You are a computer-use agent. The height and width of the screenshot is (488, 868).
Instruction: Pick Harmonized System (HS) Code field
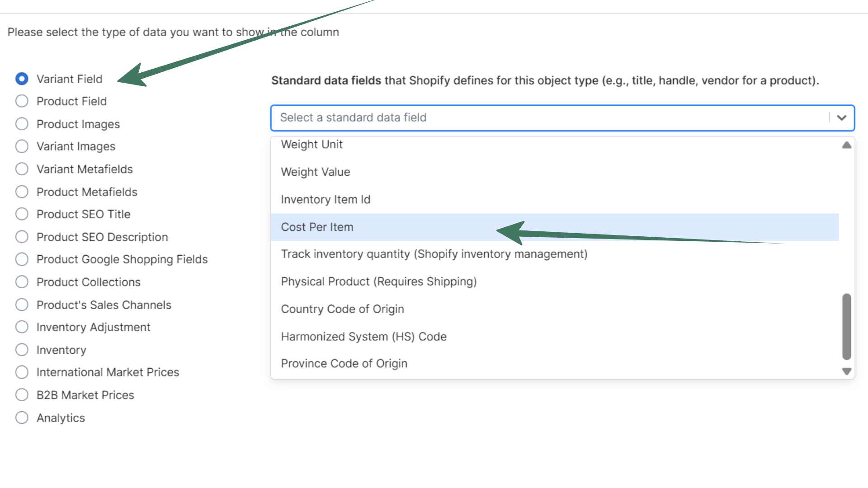tap(363, 336)
